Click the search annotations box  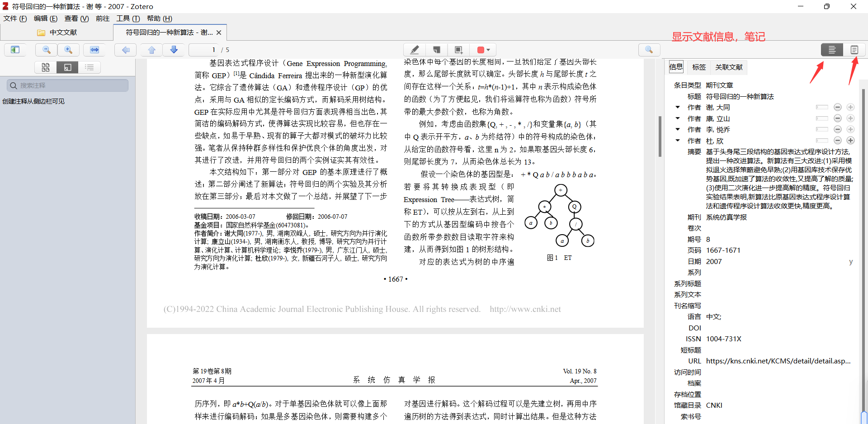[x=68, y=85]
